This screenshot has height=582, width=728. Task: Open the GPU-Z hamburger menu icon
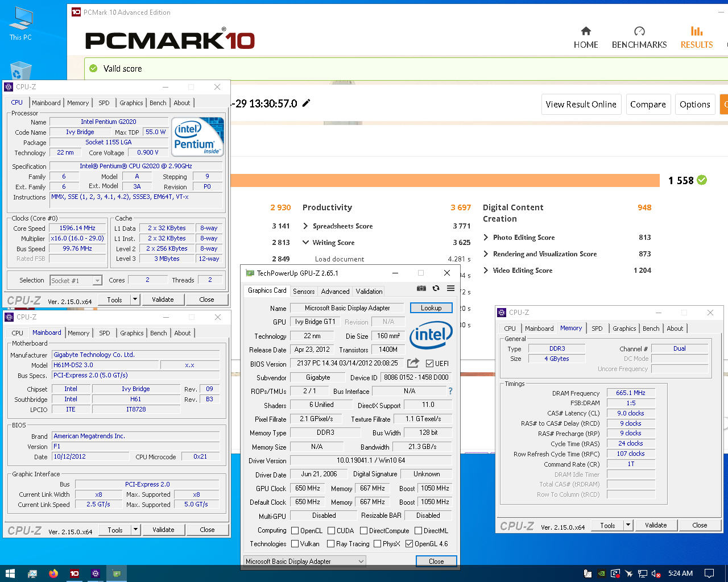pos(450,289)
